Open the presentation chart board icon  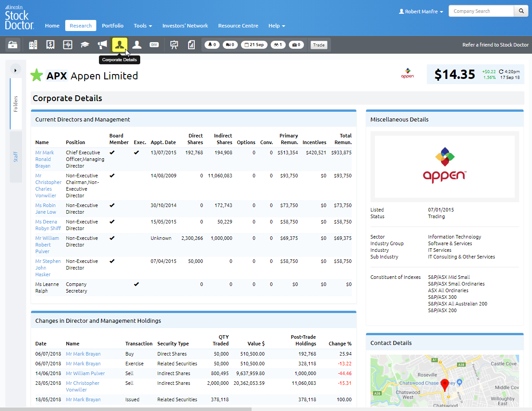[x=174, y=45]
